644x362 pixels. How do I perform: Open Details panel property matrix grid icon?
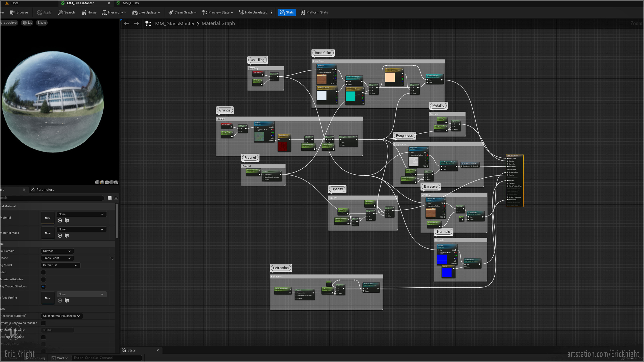point(110,198)
